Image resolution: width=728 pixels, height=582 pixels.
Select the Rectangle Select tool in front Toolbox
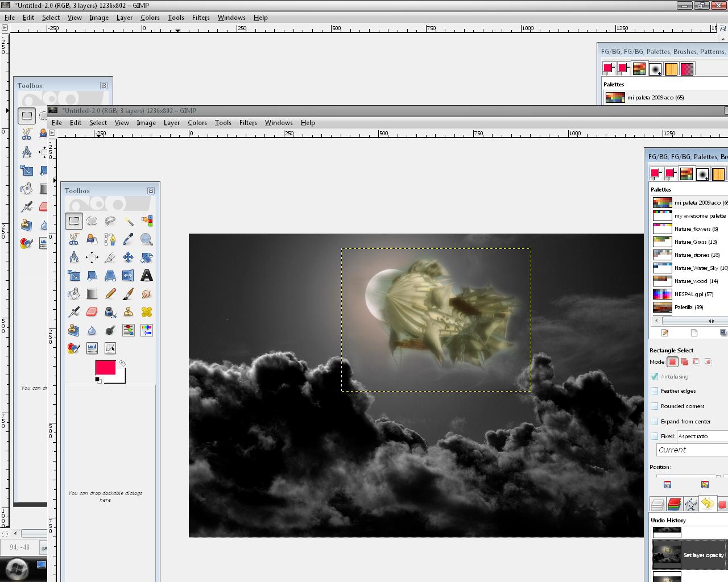(74, 221)
